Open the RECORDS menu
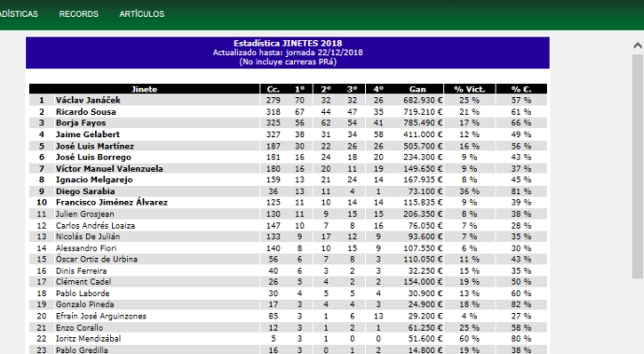Image resolution: width=644 pixels, height=354 pixels. pyautogui.click(x=78, y=14)
